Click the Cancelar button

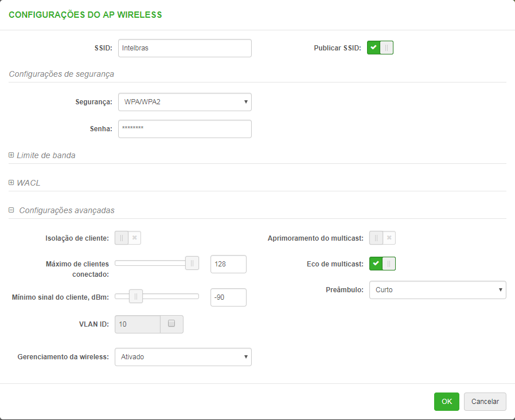click(485, 402)
